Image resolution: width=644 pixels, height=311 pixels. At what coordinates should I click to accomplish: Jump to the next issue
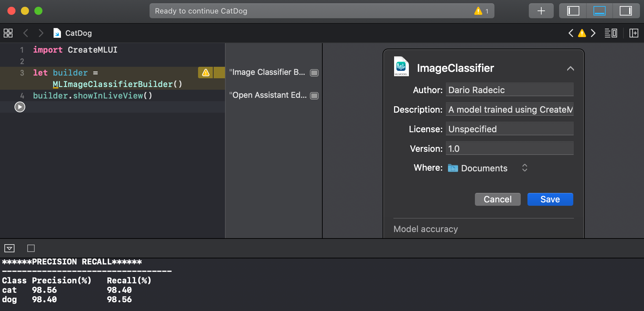coord(593,33)
